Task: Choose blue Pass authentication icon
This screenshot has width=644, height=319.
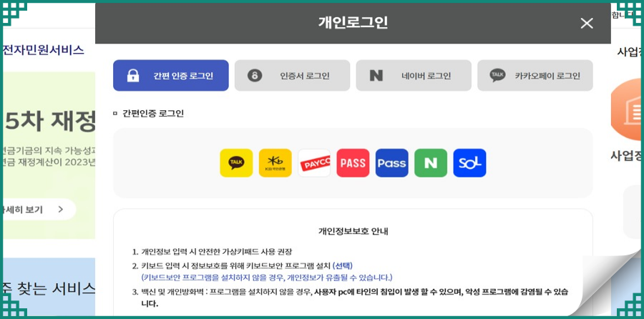Action: (x=392, y=163)
